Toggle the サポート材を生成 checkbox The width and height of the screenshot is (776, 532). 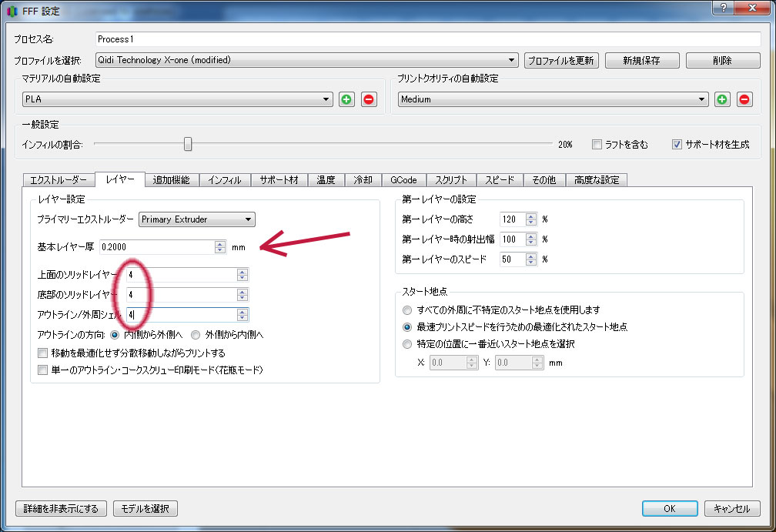point(677,144)
